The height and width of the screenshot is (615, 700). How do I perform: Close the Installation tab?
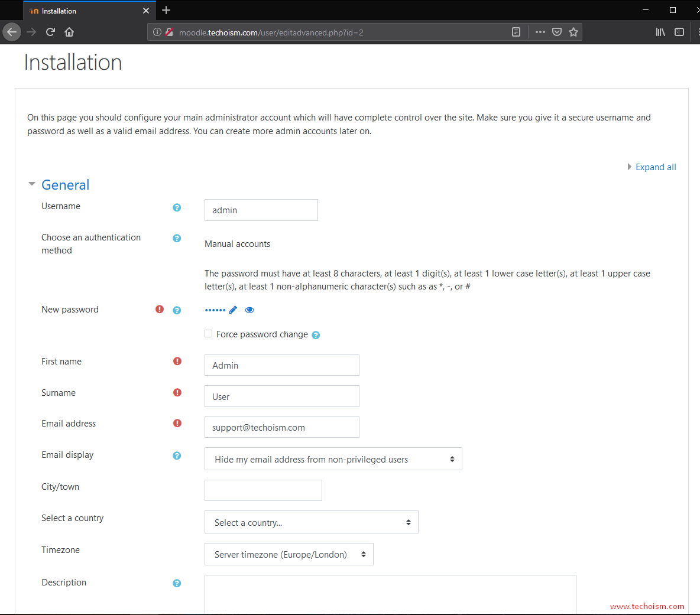[146, 11]
